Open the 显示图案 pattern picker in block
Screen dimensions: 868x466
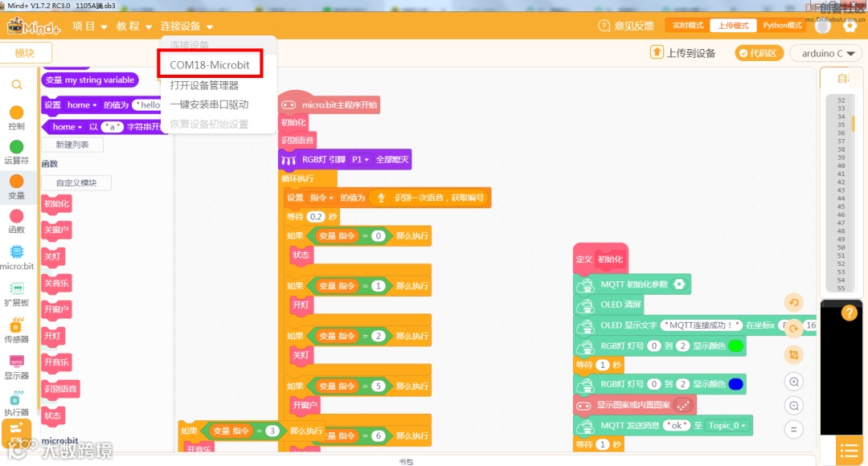[683, 405]
